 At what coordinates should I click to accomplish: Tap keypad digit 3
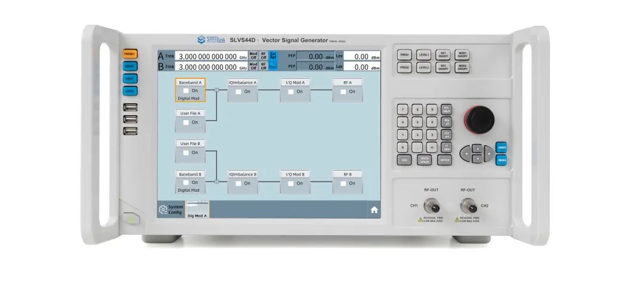coord(432,135)
